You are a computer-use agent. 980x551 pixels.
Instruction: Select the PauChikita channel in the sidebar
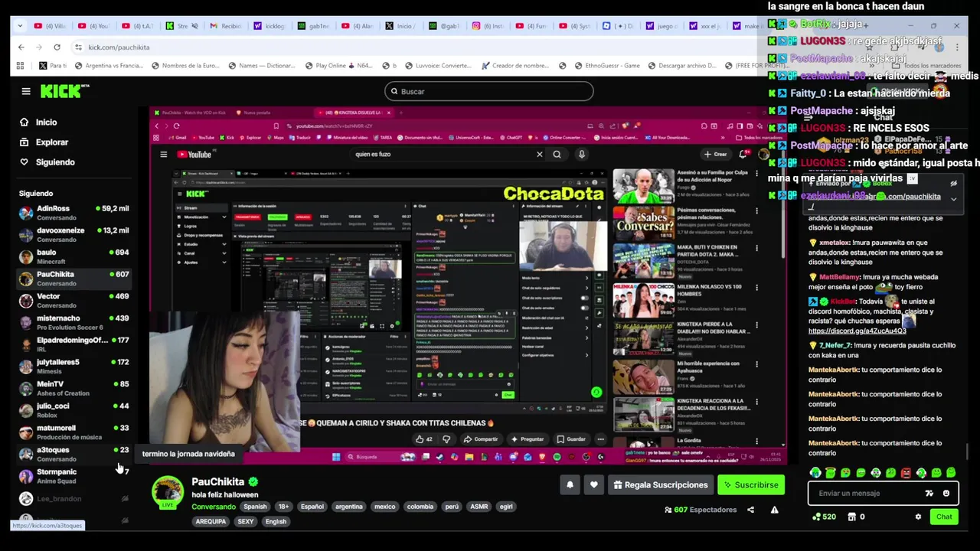coord(74,279)
